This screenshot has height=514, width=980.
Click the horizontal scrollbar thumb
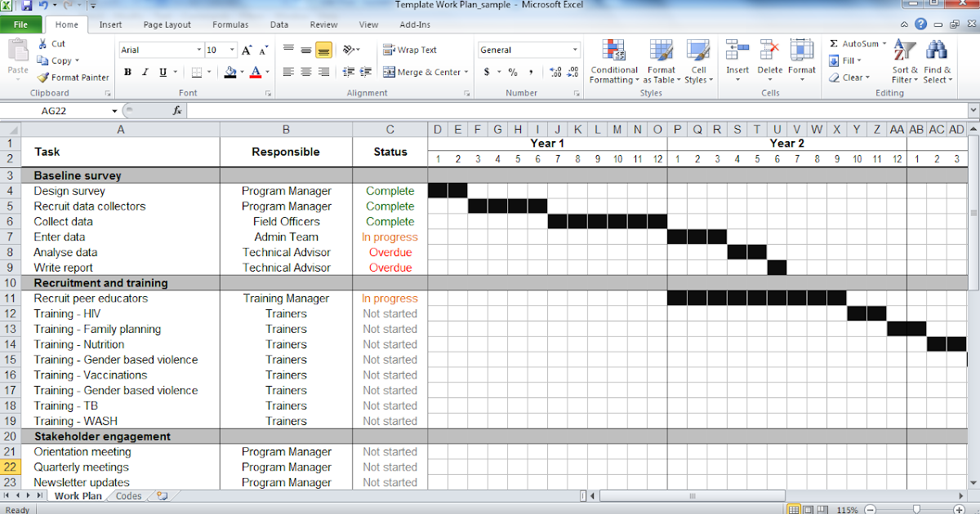pyautogui.click(x=692, y=496)
